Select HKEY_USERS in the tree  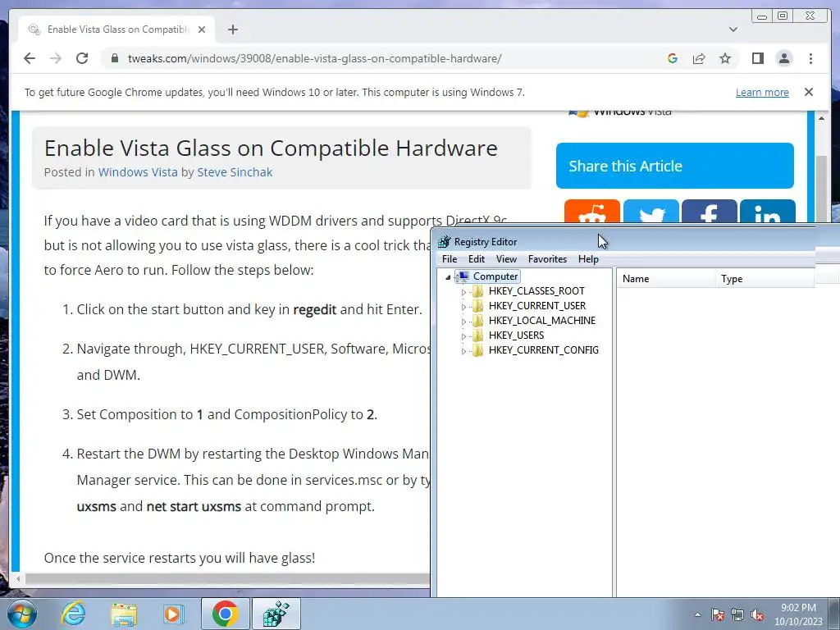[x=516, y=336]
